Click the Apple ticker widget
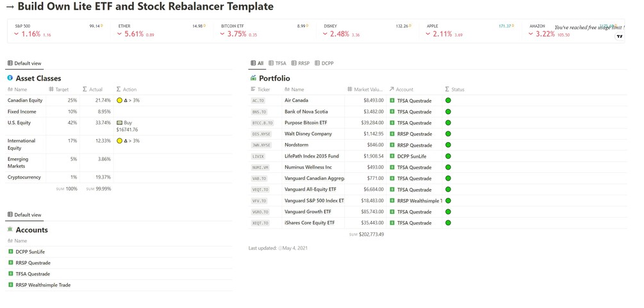This screenshot has width=644, height=308. point(472,31)
